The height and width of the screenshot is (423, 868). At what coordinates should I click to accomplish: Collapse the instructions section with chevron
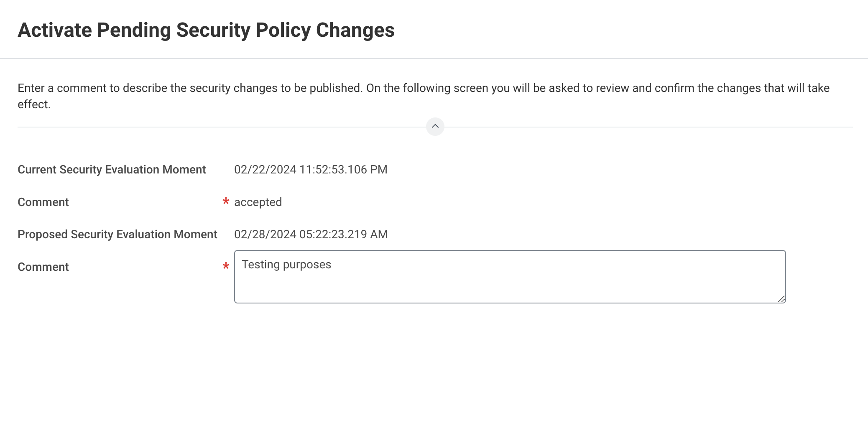coord(435,126)
